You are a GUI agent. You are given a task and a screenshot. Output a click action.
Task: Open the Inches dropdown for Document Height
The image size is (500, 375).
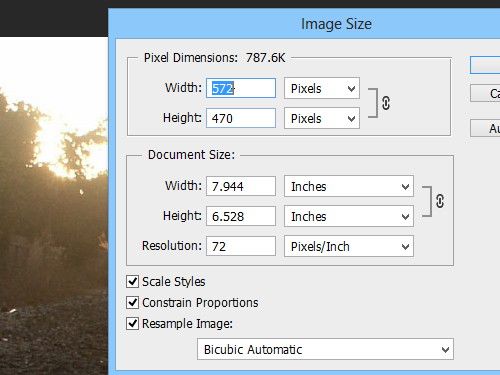[349, 216]
